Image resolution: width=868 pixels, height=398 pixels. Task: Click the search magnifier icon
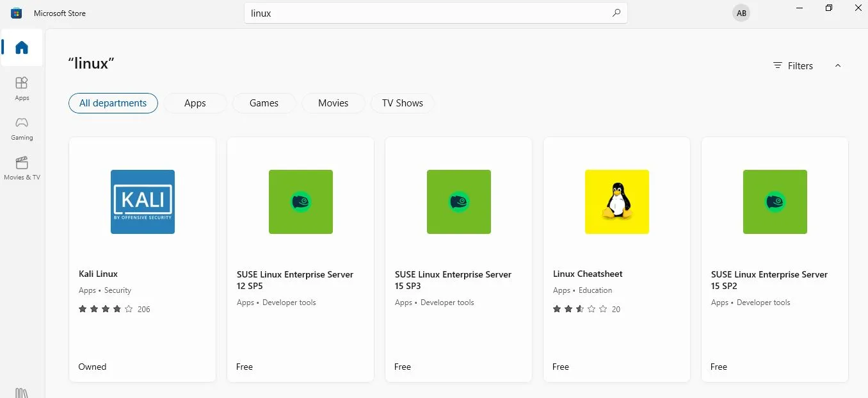pos(616,13)
